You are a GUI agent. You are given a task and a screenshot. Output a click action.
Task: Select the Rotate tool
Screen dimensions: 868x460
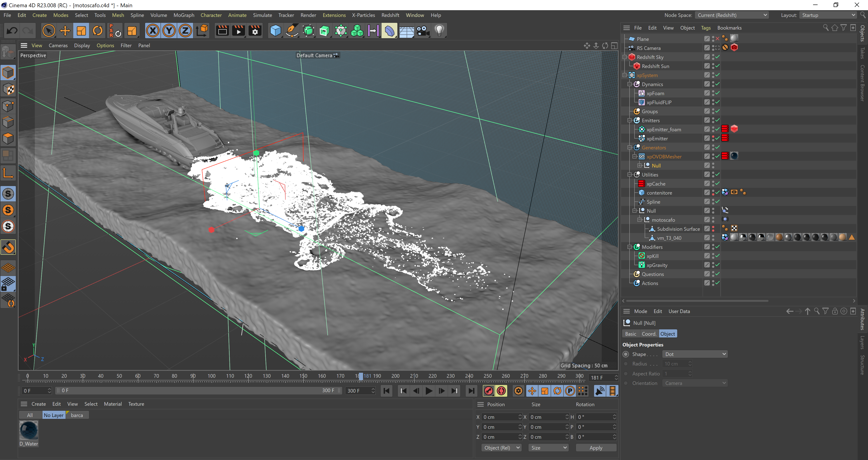tap(98, 31)
